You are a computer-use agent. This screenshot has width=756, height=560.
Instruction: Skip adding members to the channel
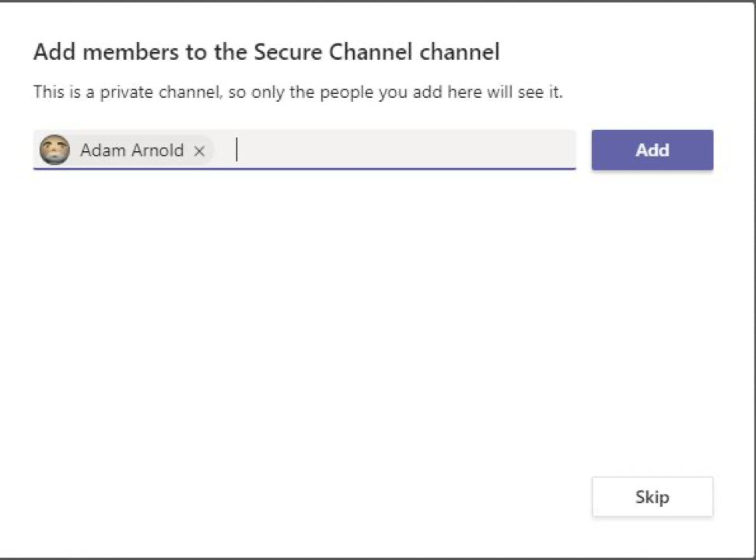[653, 497]
